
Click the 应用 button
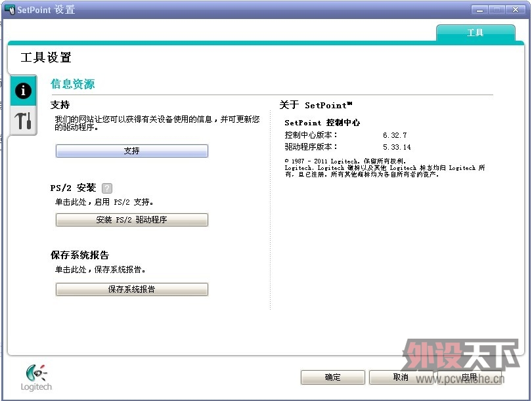(x=469, y=377)
